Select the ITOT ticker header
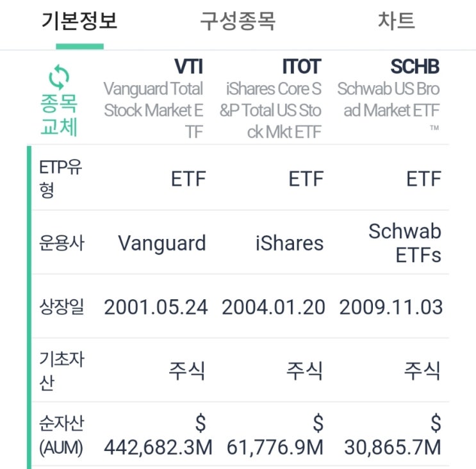Viewport: 476px width, 469px height. click(301, 67)
